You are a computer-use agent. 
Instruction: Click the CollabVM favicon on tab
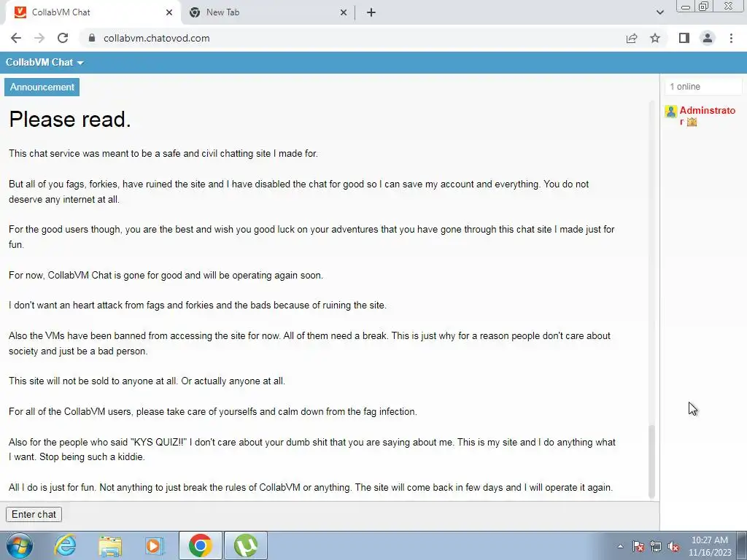point(20,12)
